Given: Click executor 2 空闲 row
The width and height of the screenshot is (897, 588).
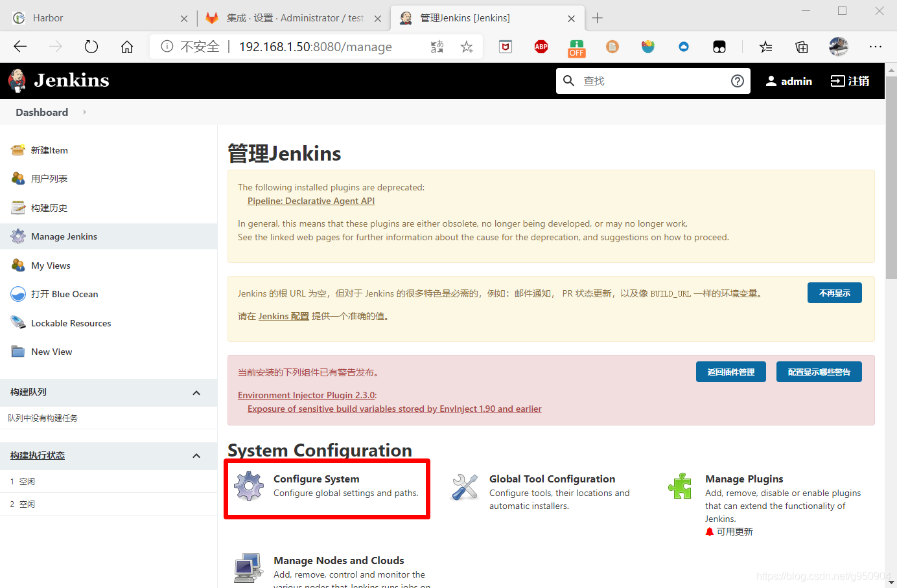Looking at the screenshot, I should [x=108, y=504].
